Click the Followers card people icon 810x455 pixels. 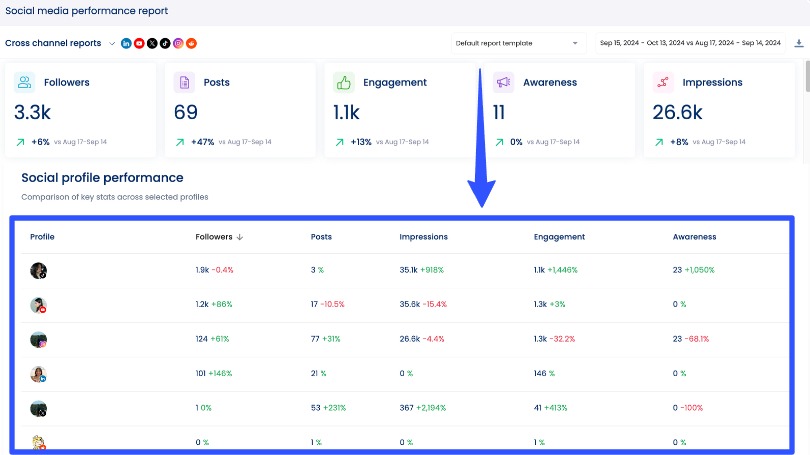coord(25,82)
